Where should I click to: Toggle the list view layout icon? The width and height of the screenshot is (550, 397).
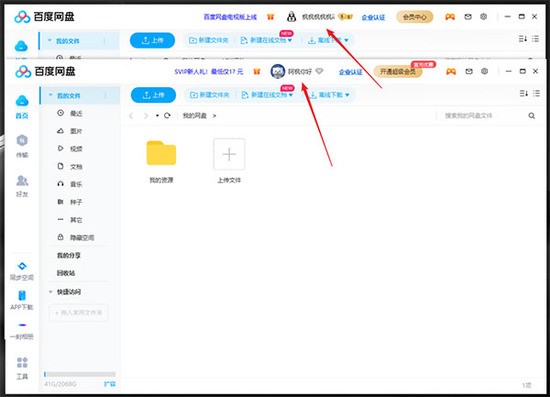point(536,93)
